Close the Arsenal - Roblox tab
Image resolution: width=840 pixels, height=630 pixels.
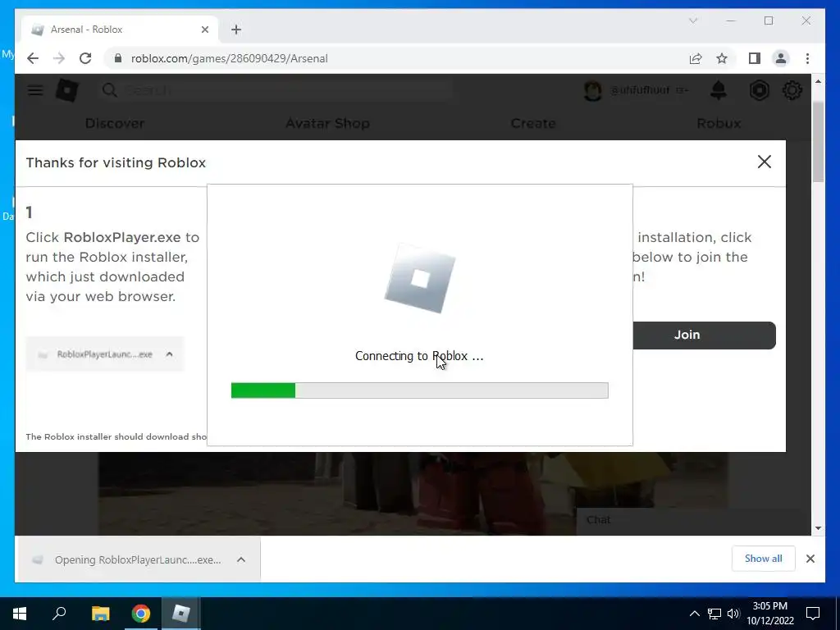tap(204, 30)
